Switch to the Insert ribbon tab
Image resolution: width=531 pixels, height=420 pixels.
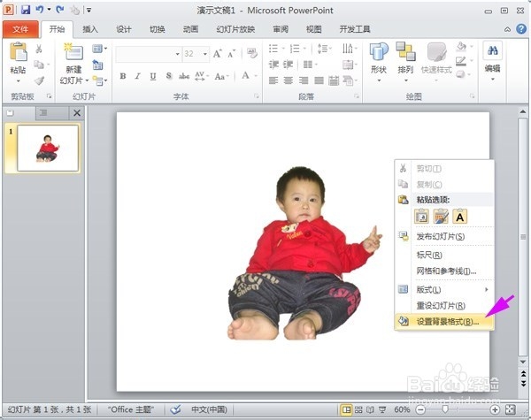90,29
